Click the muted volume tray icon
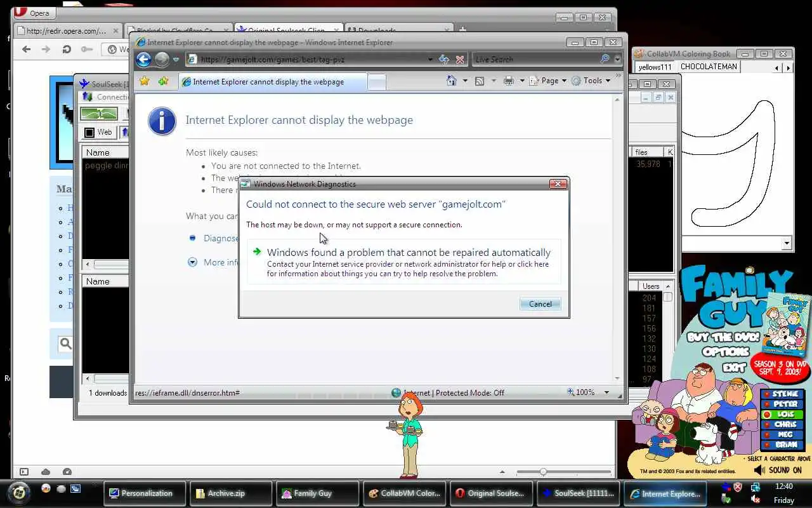The height and width of the screenshot is (508, 812). [755, 500]
